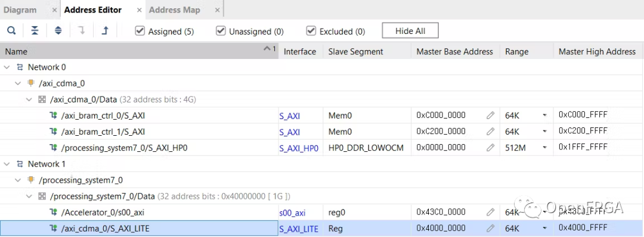Viewport: 644px width, 237px height.
Task: Switch to the Address Map tab
Action: click(x=175, y=10)
